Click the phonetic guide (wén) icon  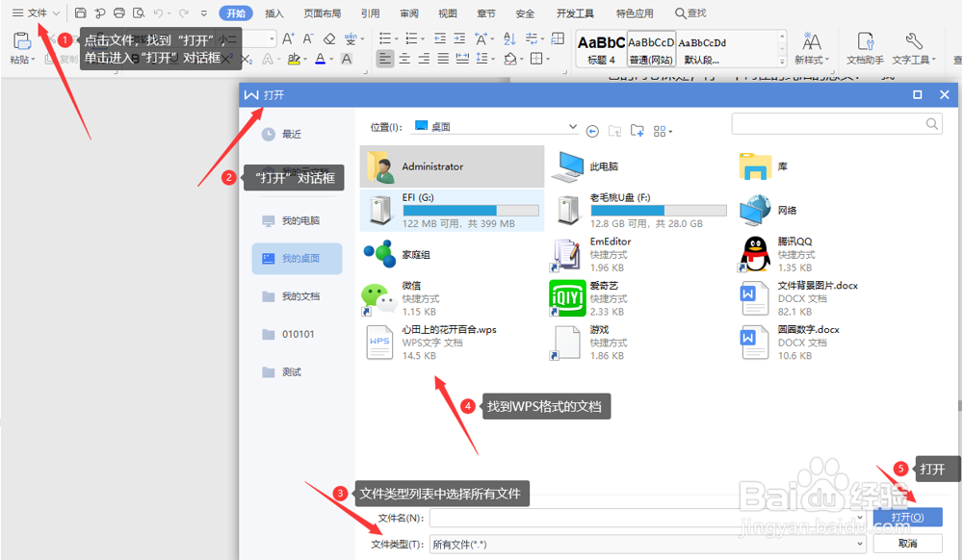(x=351, y=39)
